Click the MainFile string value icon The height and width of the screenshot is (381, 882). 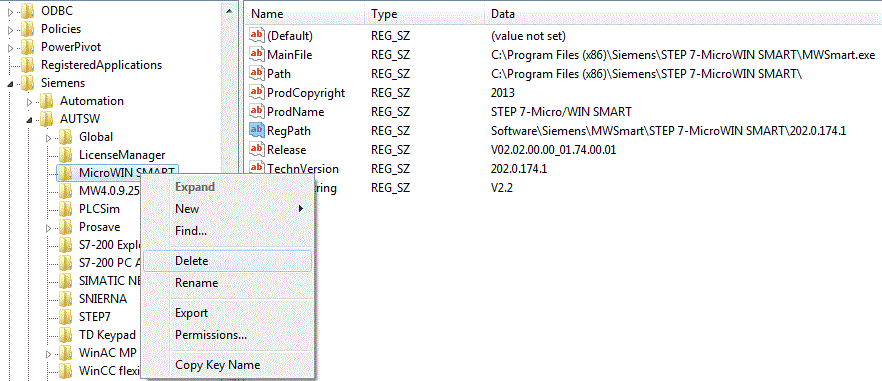[x=256, y=55]
